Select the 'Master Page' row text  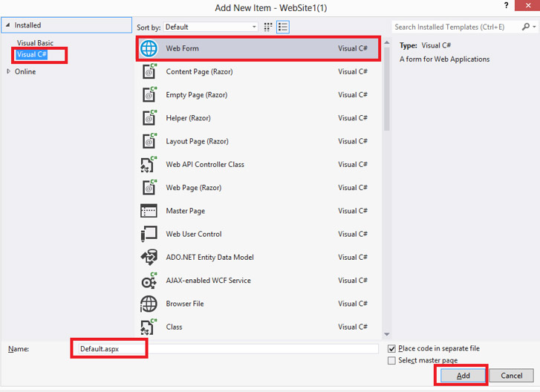tap(185, 211)
